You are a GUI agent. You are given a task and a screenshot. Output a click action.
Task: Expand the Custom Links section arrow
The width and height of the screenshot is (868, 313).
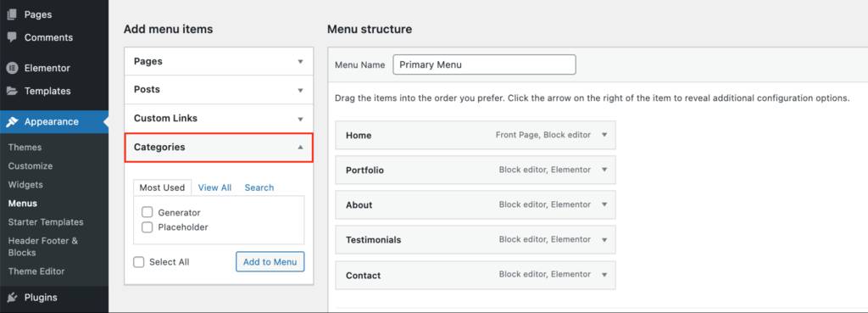point(301,119)
